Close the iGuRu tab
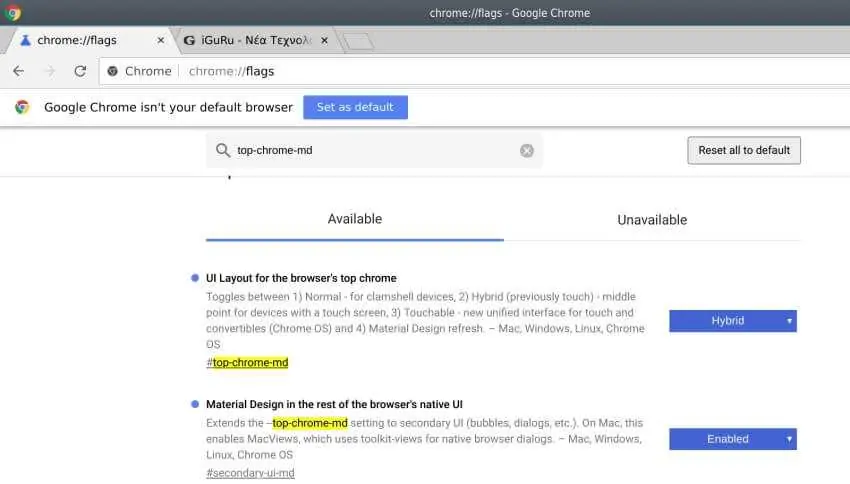 point(324,40)
